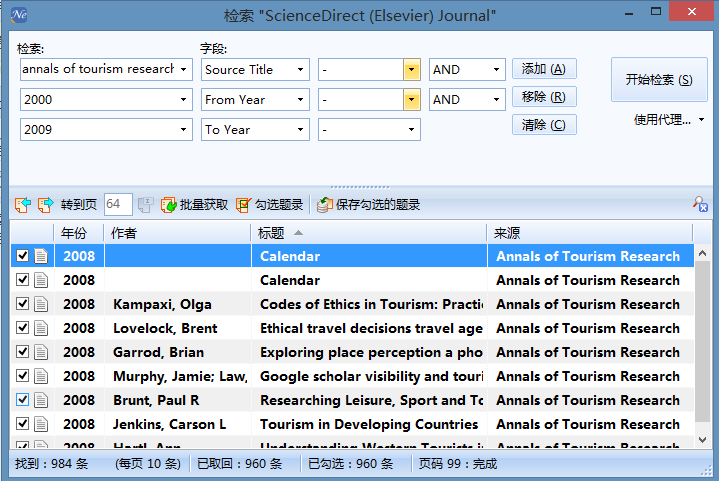Click 页码 99：完成 status bar entry
This screenshot has height=481, width=719.
tap(458, 464)
